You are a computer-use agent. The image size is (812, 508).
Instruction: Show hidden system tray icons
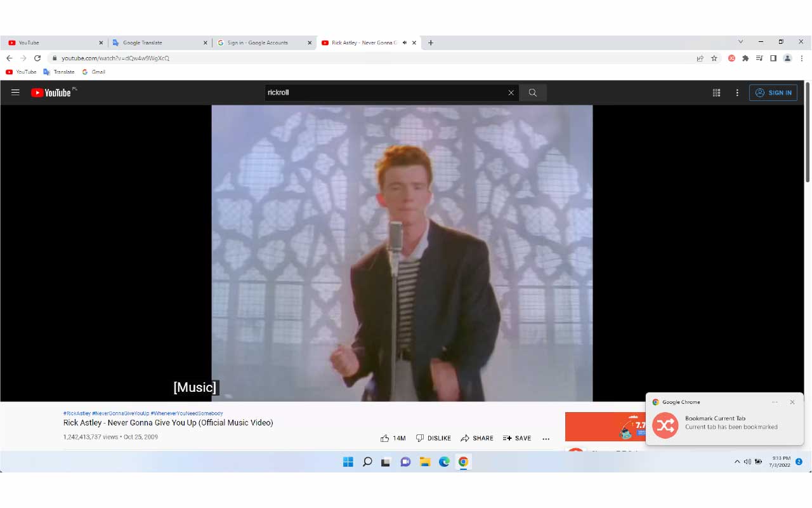pos(737,462)
